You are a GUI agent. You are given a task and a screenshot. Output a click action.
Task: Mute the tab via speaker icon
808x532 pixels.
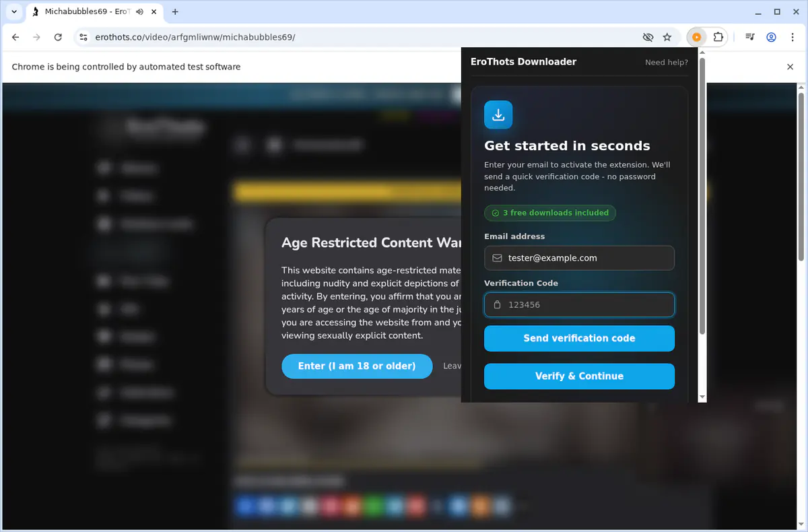[x=141, y=11]
